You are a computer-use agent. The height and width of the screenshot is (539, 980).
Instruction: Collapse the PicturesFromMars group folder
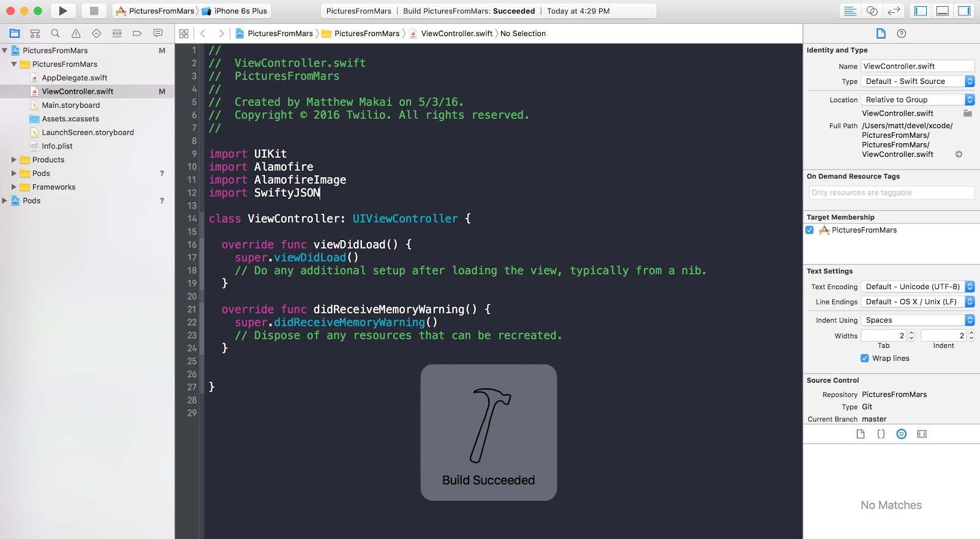(x=14, y=64)
